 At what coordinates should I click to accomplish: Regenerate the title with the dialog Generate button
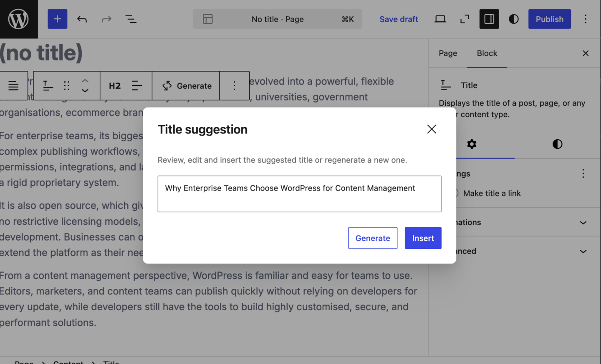coord(373,238)
